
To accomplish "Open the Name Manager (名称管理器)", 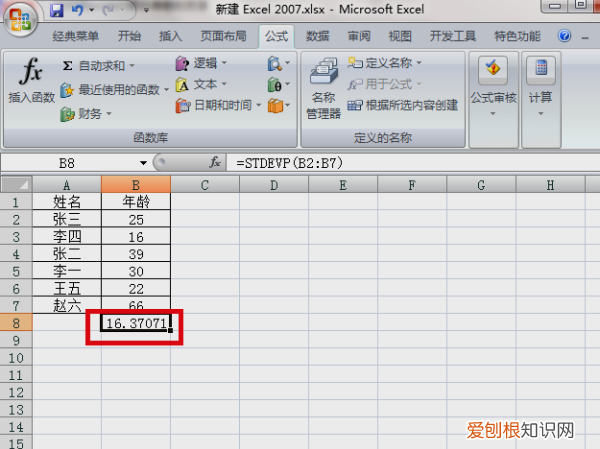I will [x=323, y=90].
